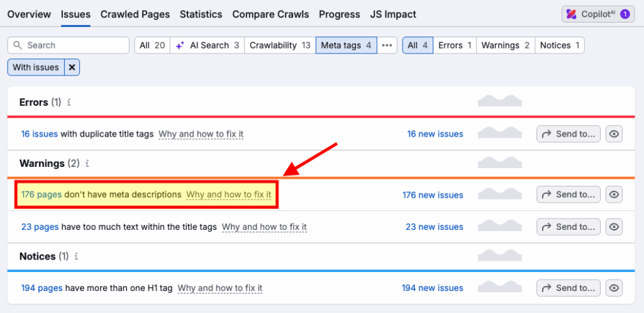
Task: Click the info icon next to Errors
Action: pos(69,102)
